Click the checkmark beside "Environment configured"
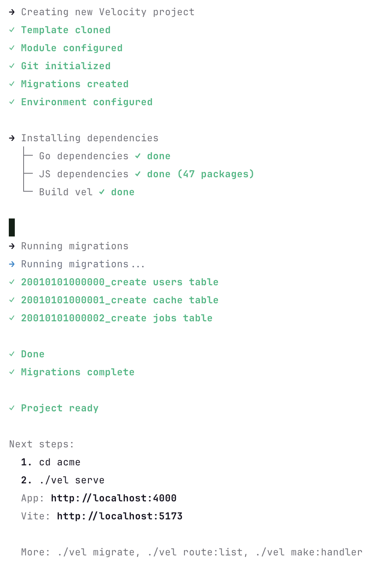392x569 pixels. point(12,102)
